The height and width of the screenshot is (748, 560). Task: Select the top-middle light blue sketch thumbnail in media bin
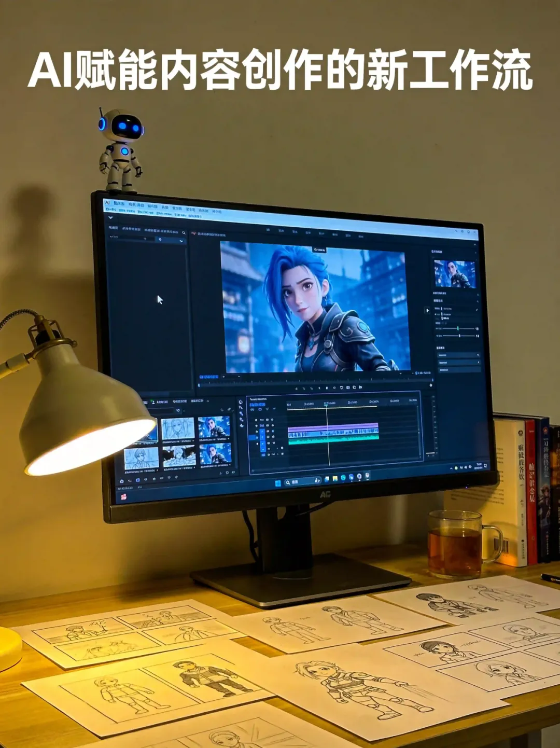pyautogui.click(x=178, y=428)
